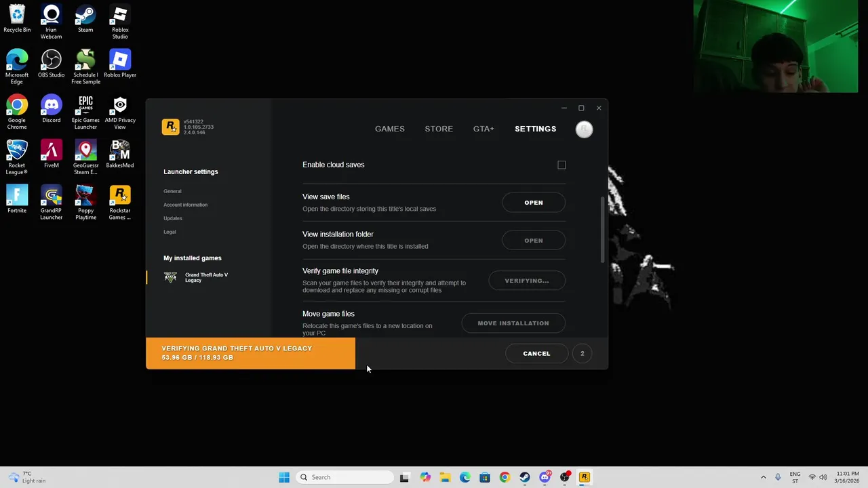Open Poppy Playtime desktop shortcut
The height and width of the screenshot is (488, 868).
pos(85,203)
